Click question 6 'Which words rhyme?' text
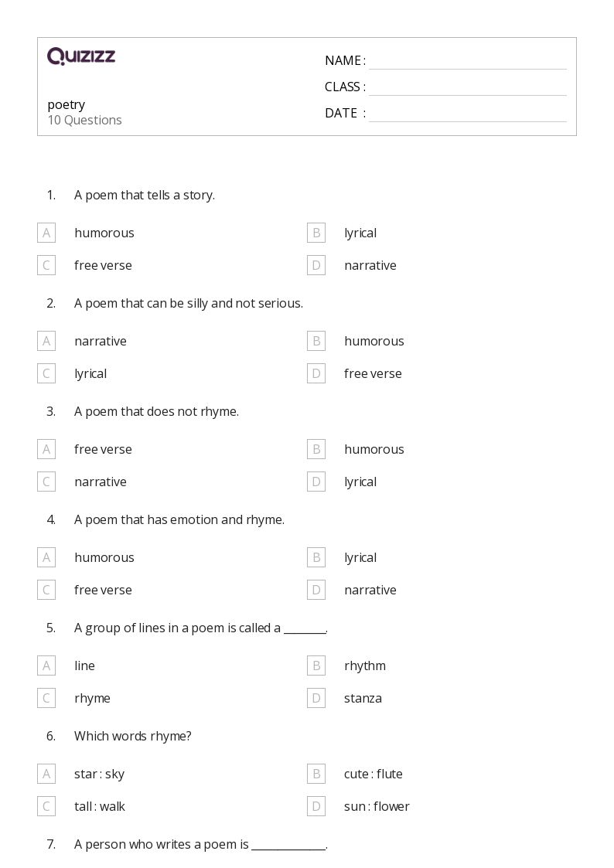The height and width of the screenshot is (868, 614). [x=133, y=736]
